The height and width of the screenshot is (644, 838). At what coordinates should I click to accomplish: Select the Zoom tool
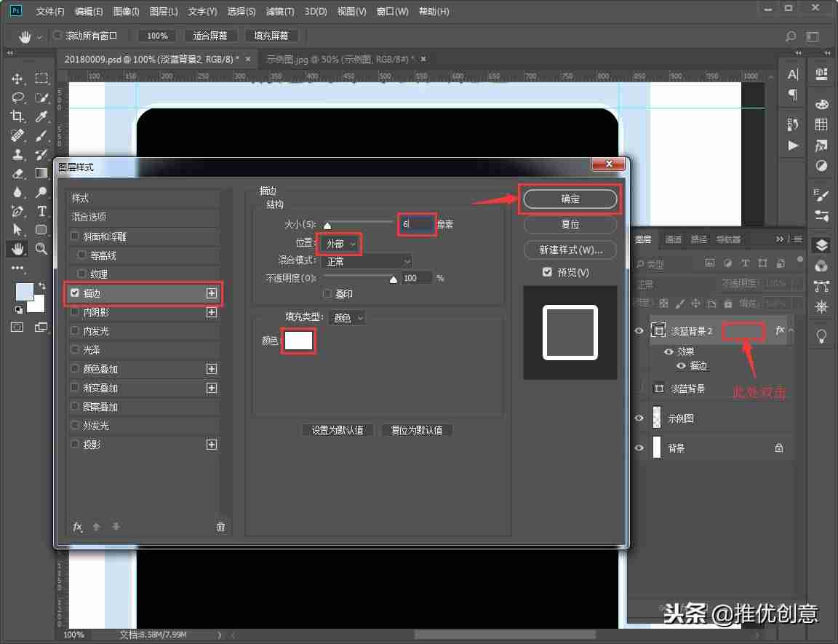[x=41, y=249]
